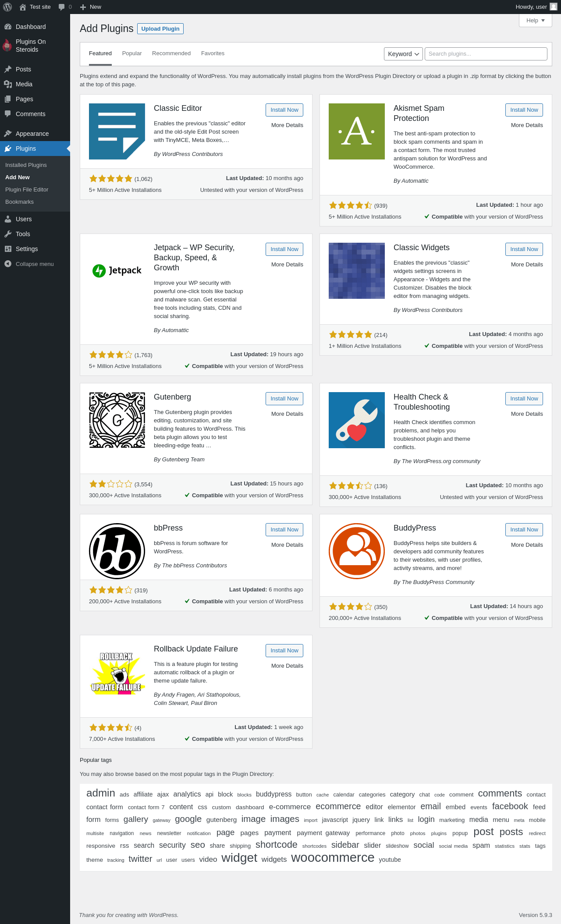Click the Posts pin icon
The height and width of the screenshot is (924, 561).
(x=8, y=69)
